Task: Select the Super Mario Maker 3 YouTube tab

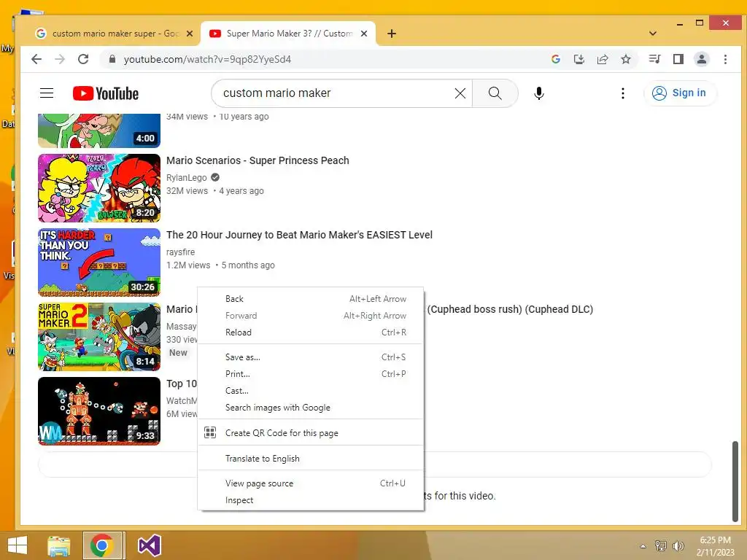Action: click(287, 34)
